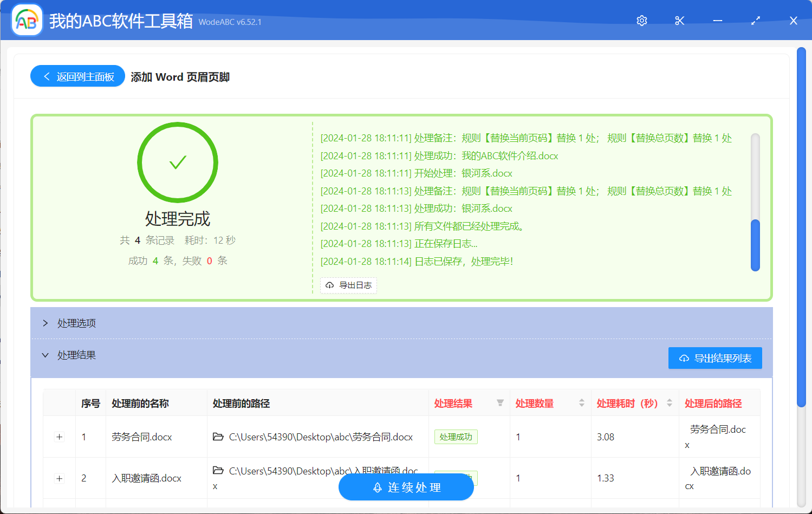812x514 pixels.
Task: Click the sort arrows on 处理耗时 column
Action: click(668, 403)
